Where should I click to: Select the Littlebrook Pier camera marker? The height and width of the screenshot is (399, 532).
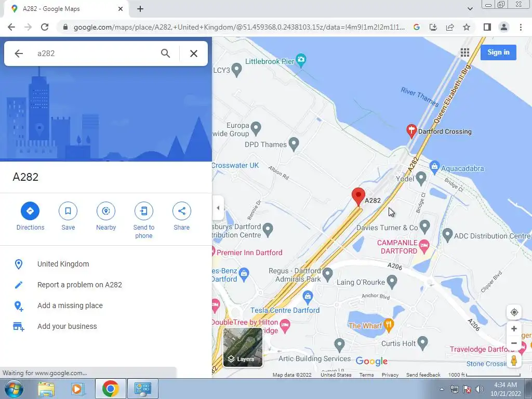coord(301,60)
